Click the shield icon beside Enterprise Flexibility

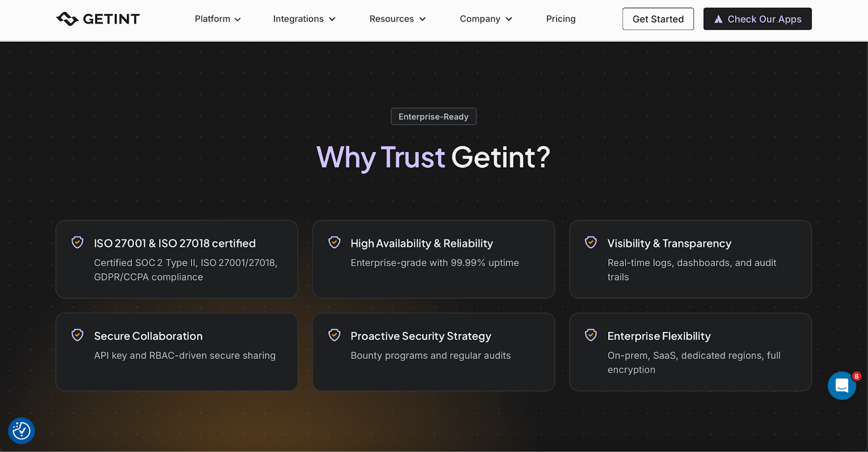591,335
